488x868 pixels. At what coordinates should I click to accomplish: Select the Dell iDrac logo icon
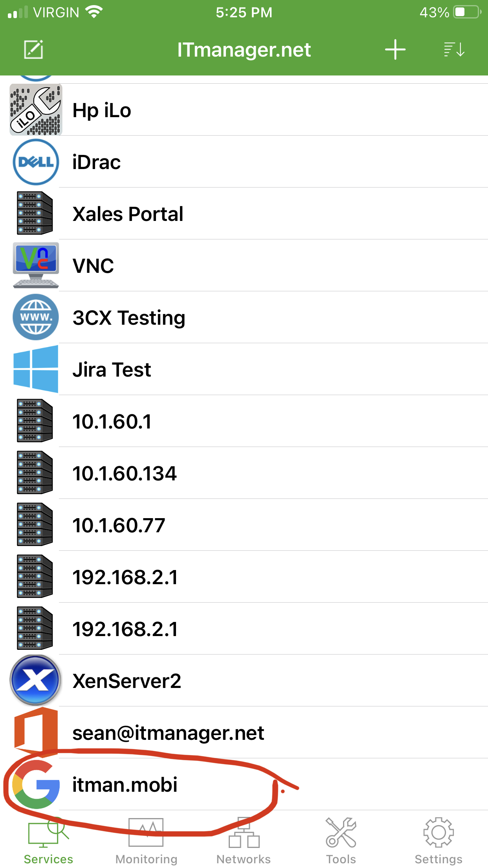[x=36, y=162]
